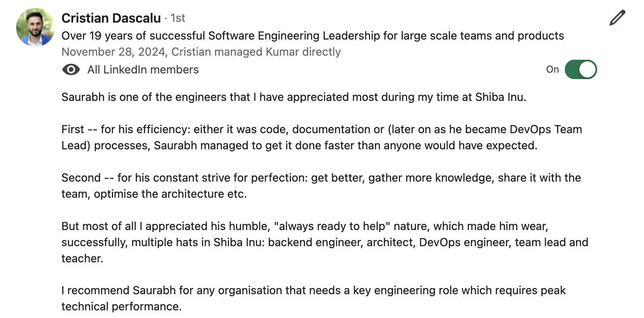Click the white knob of the On switch
Image resolution: width=644 pixels, height=318 pixels.
587,69
